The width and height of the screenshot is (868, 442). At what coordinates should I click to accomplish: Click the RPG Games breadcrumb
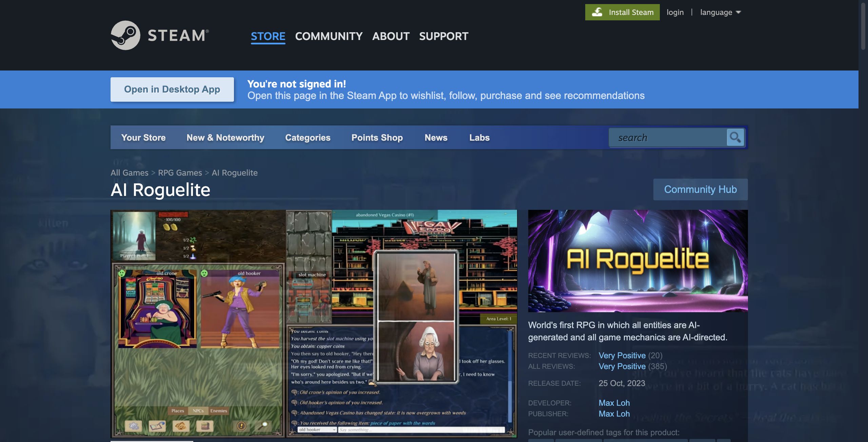(180, 173)
